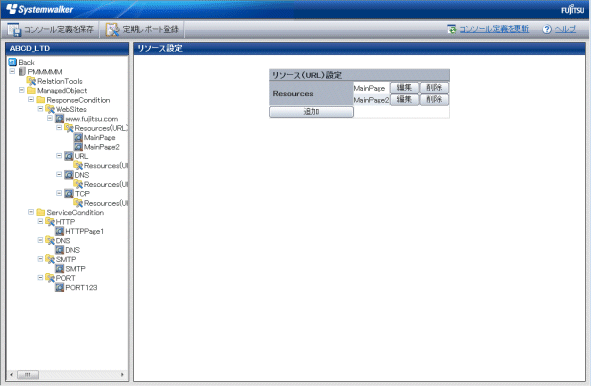Click the RelationTools icon

(31, 81)
